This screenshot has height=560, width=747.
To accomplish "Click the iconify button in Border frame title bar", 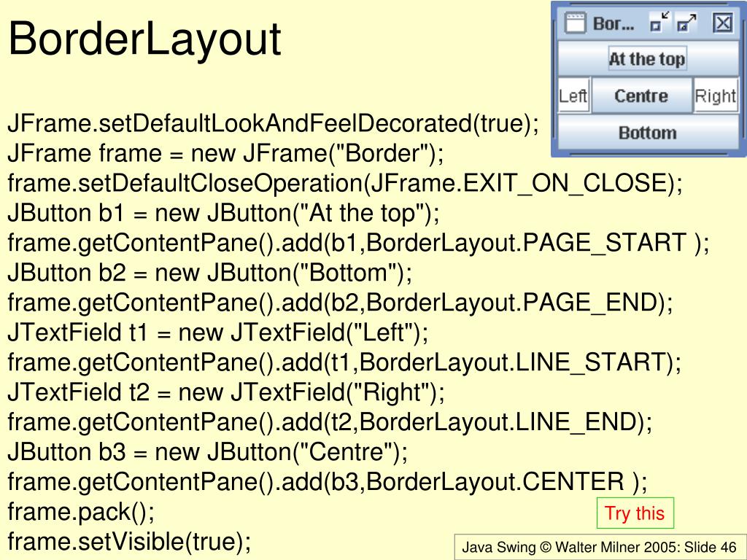I will 659,22.
